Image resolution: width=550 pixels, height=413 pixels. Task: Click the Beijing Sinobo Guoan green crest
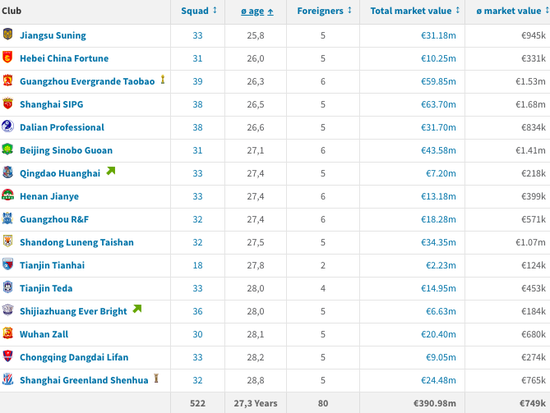click(x=8, y=149)
